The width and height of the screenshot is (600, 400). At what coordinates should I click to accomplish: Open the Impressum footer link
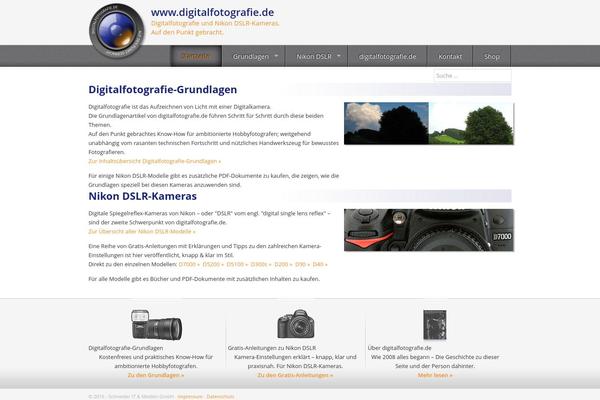(x=190, y=397)
